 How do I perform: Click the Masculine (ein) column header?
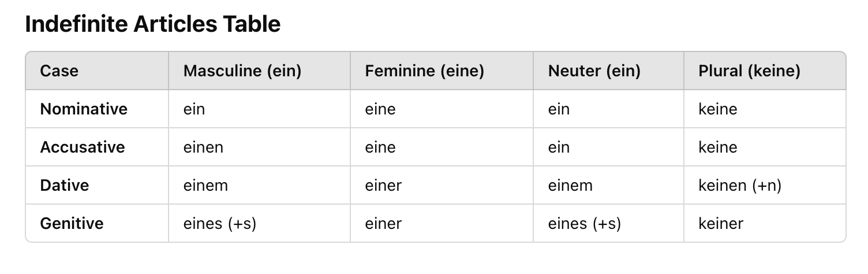[242, 71]
